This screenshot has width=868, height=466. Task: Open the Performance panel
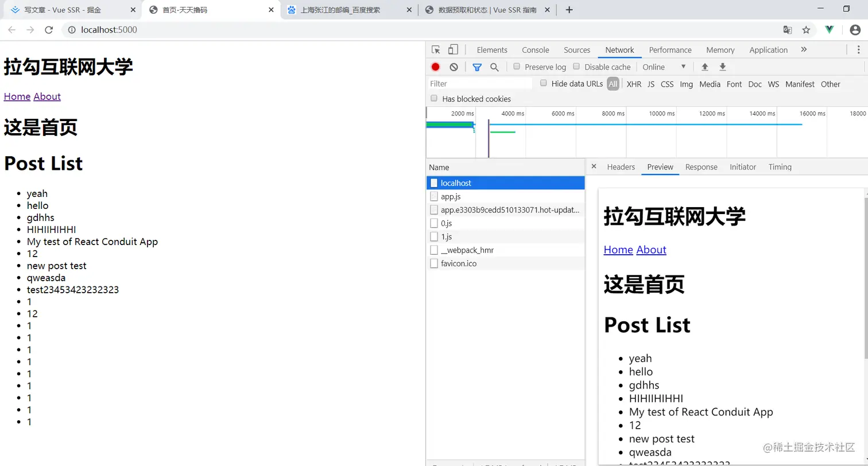671,50
